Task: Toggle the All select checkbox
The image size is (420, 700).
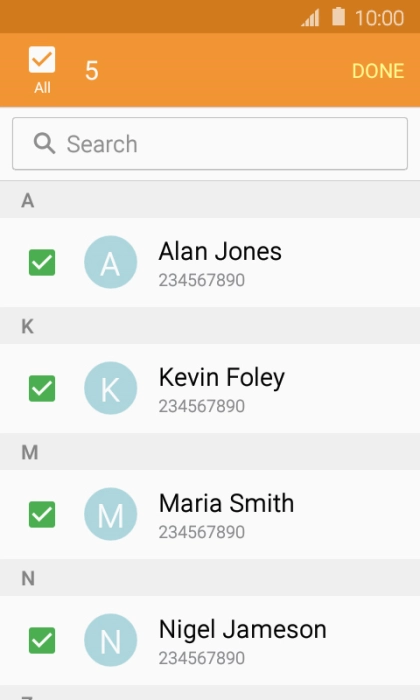Action: (x=42, y=59)
